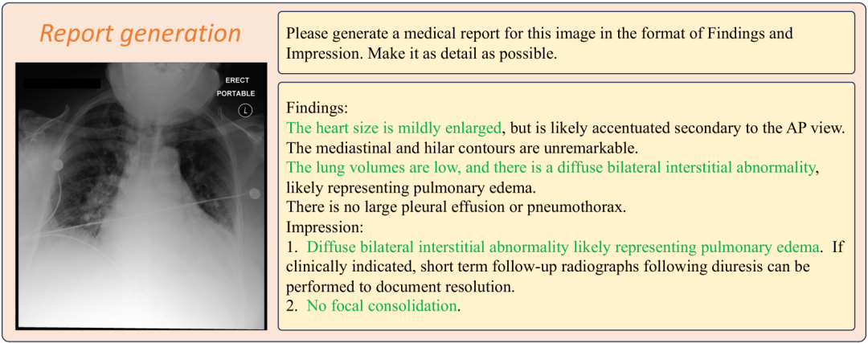This screenshot has width=868, height=343.
Task: Select the PORTABLE label on the radiograph
Action: (235, 93)
